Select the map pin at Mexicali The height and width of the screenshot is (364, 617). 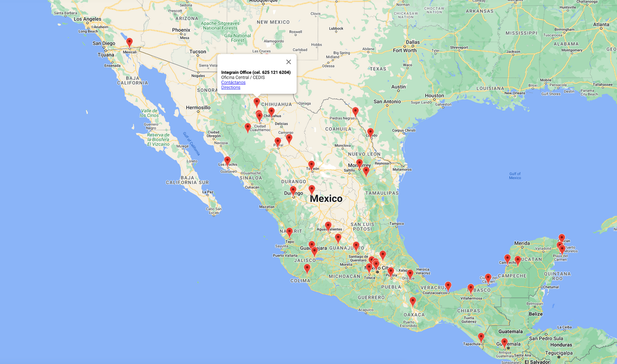pos(130,42)
